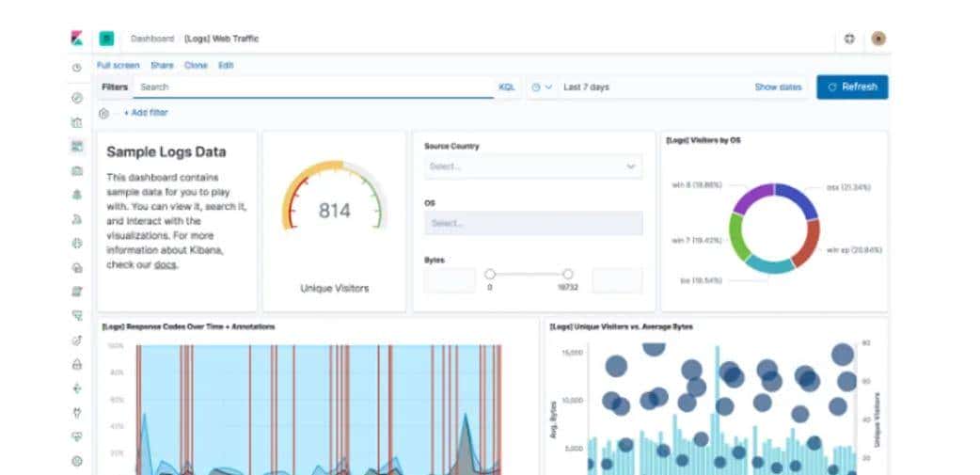Open the OS select dropdown
Image resolution: width=980 pixels, height=475 pixels.
(533, 224)
